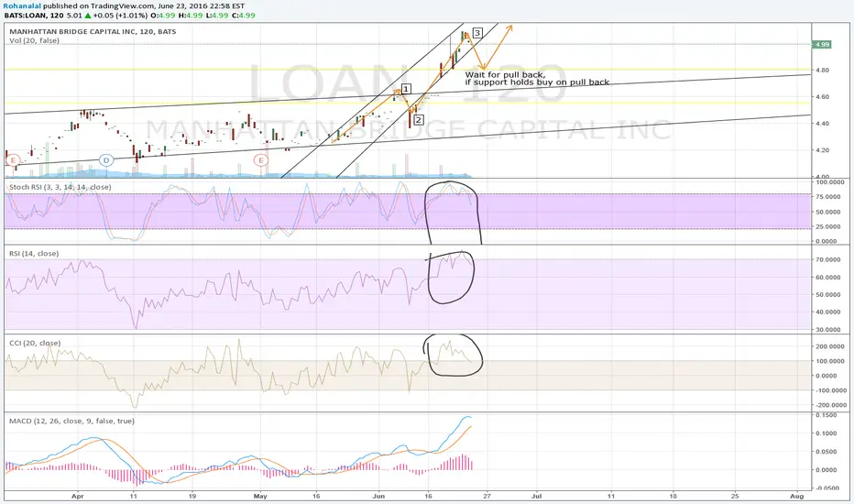Click the 19 date on time axis

(x=192, y=497)
